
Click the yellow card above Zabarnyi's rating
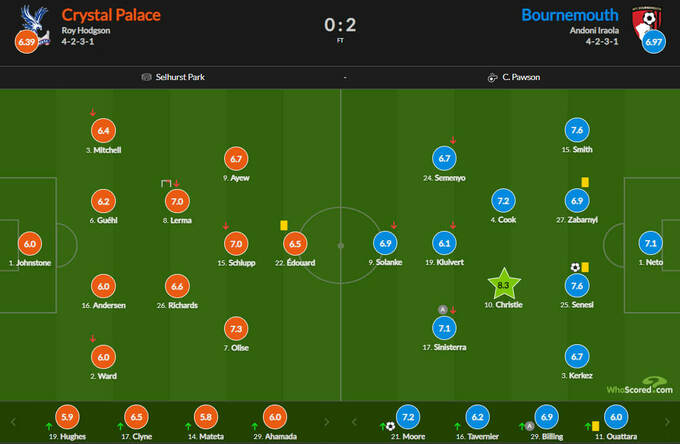tap(584, 181)
